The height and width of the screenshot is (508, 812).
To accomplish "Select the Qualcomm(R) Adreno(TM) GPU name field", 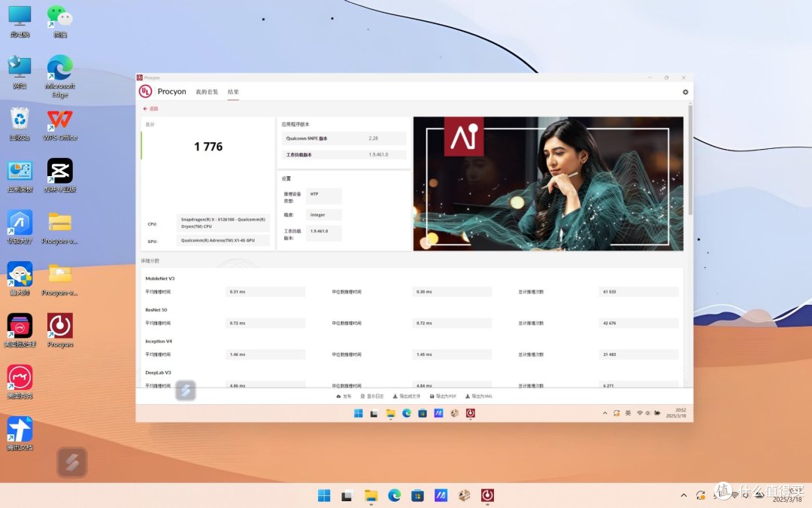I will pos(223,241).
